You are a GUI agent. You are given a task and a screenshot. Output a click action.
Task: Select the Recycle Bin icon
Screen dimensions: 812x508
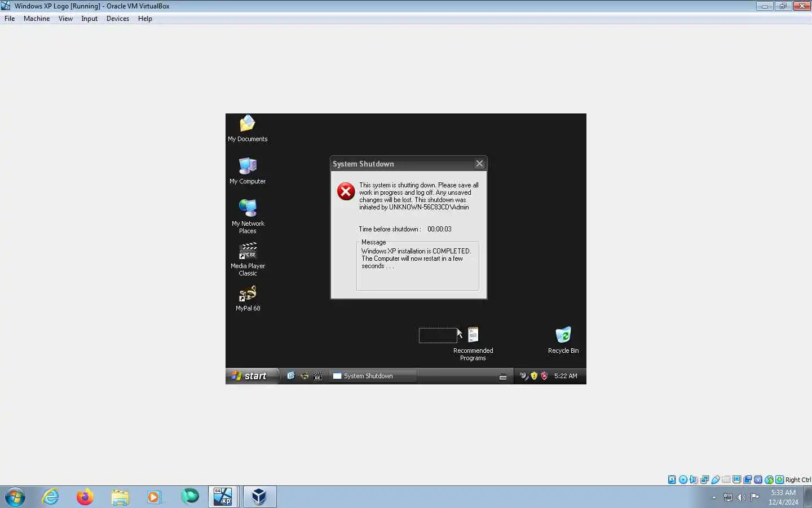pyautogui.click(x=563, y=340)
